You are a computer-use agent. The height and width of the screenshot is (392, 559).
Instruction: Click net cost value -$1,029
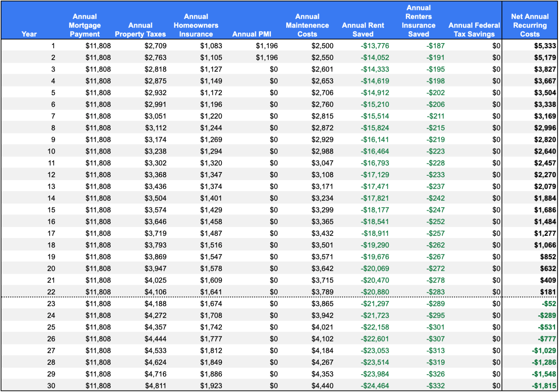click(544, 351)
